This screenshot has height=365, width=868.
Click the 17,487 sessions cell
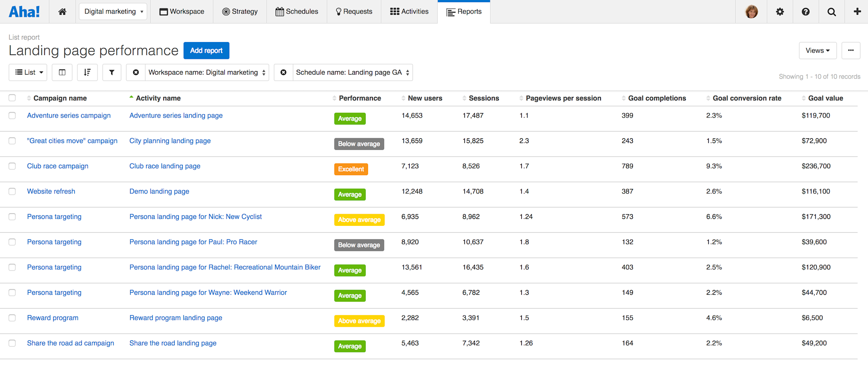pos(473,115)
